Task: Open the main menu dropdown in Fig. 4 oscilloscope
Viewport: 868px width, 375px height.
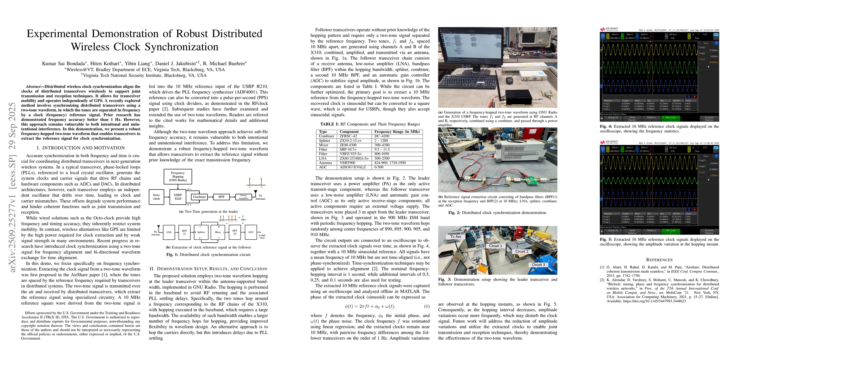Action: click(603, 37)
